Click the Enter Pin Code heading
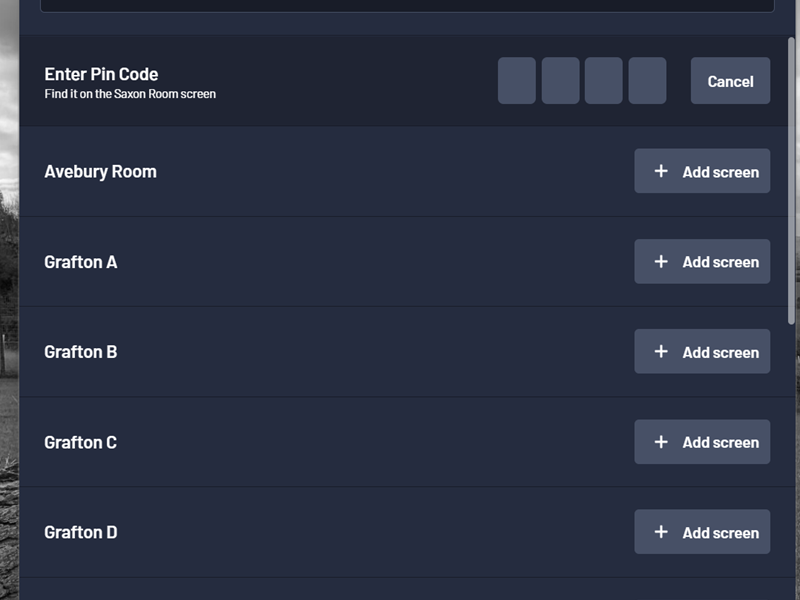Image resolution: width=800 pixels, height=600 pixels. coord(101,74)
